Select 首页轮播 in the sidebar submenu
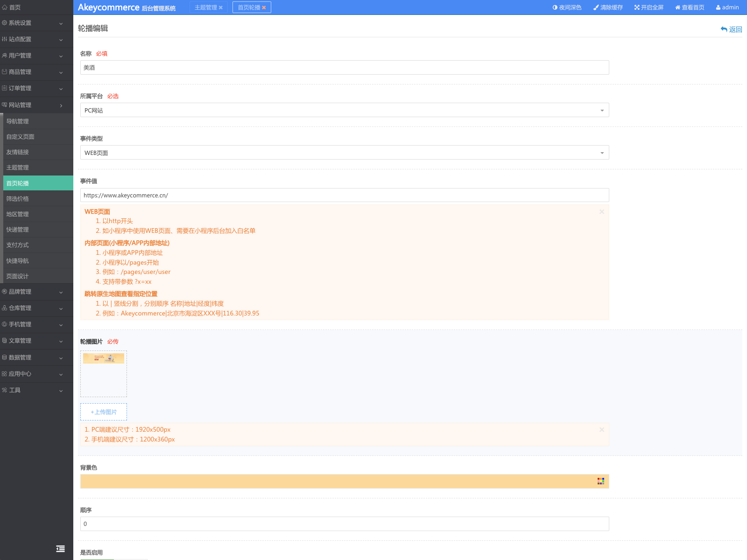Viewport: 747px width, 560px height. [x=38, y=183]
